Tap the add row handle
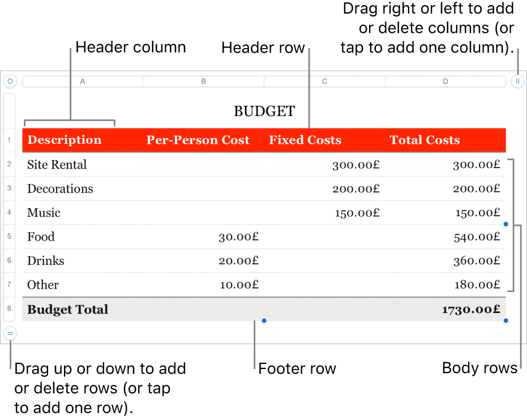 pos(10,334)
